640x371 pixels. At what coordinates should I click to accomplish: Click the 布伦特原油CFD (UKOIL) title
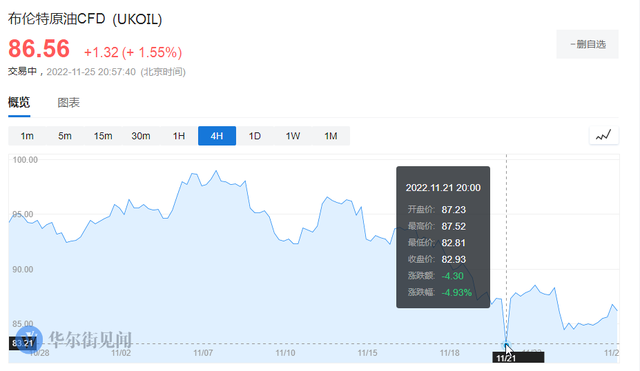(x=85, y=19)
